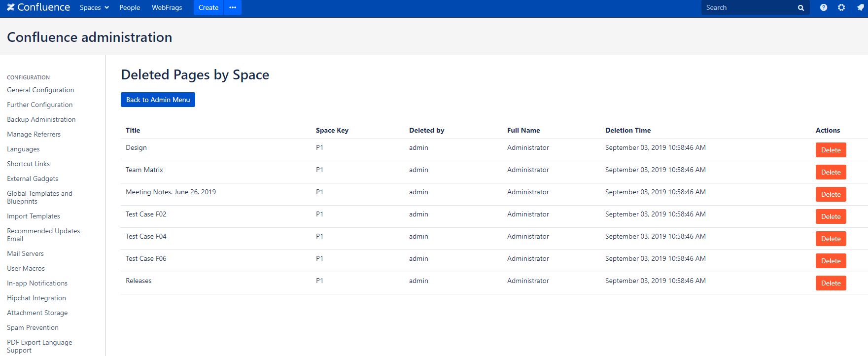
Task: Delete the Releases page
Action: click(831, 283)
